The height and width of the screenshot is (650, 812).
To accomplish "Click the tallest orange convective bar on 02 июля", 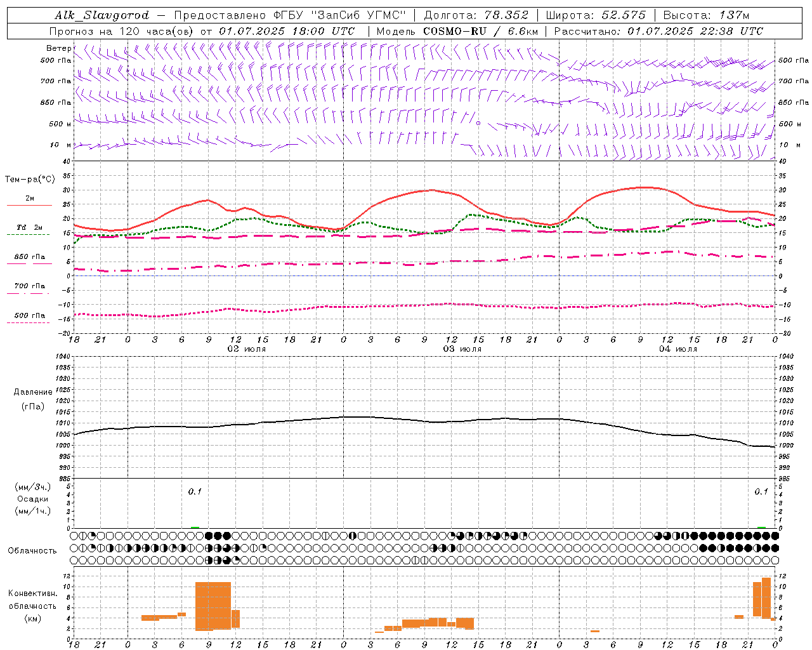I will 213,606.
